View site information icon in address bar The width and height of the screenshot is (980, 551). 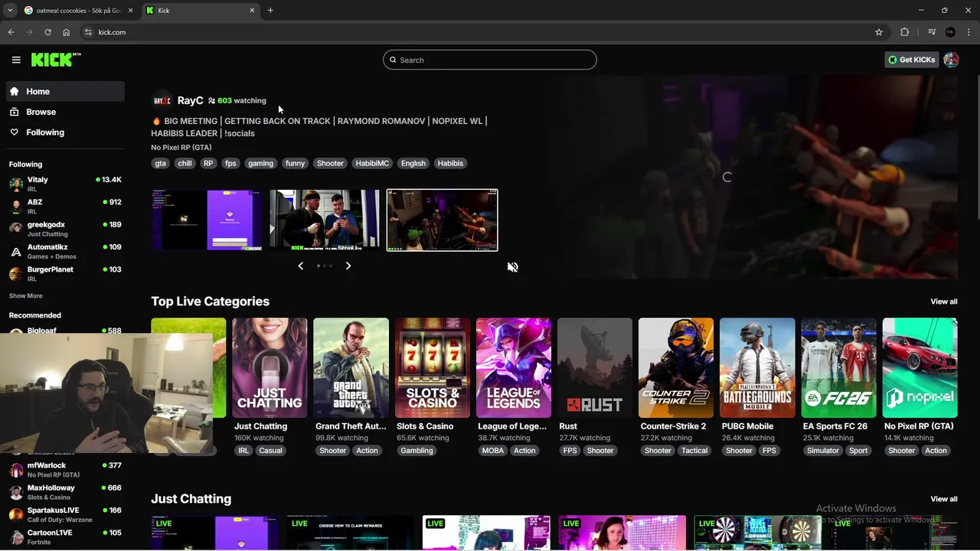click(x=88, y=32)
